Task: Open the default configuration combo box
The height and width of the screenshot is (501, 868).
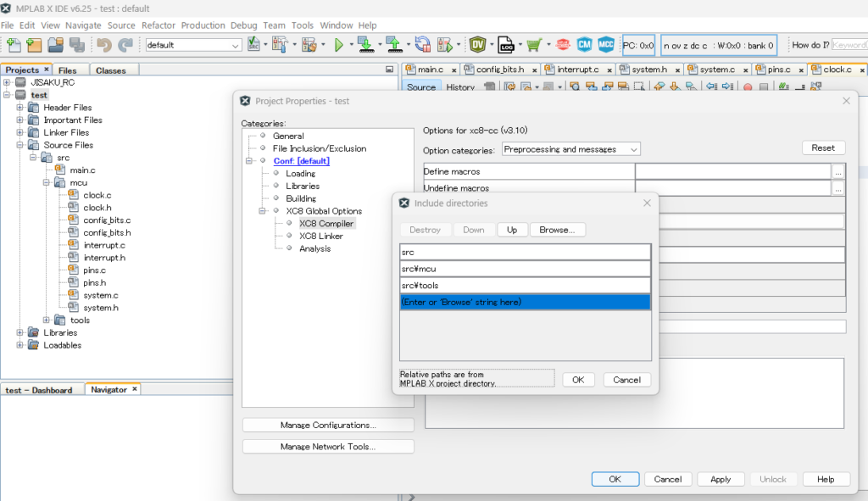Action: pyautogui.click(x=194, y=45)
